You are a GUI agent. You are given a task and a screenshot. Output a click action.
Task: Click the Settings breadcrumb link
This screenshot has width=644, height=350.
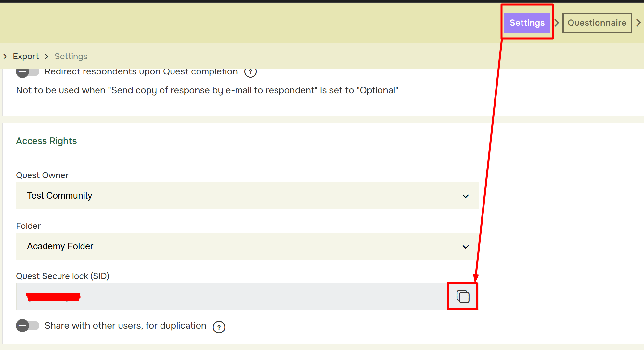pyautogui.click(x=71, y=57)
